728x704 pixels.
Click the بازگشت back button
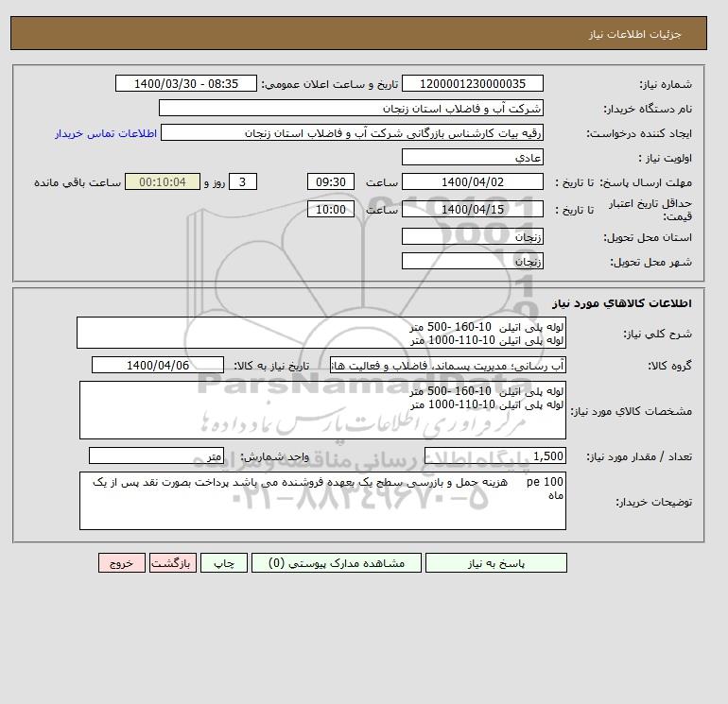[x=173, y=563]
